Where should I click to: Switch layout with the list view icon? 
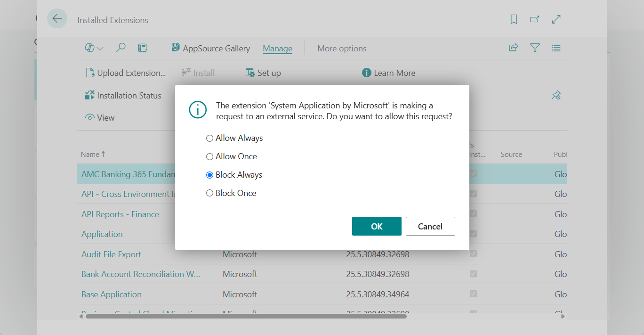tap(556, 48)
